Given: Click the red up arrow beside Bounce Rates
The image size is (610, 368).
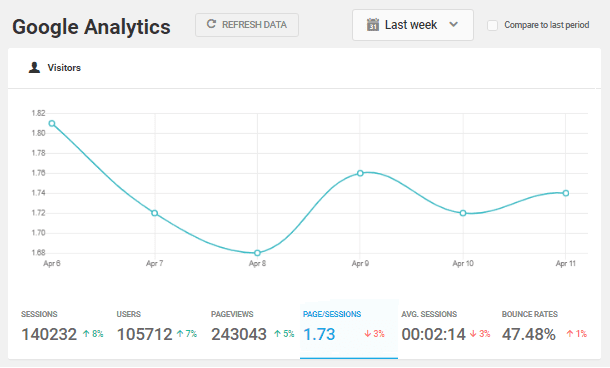Looking at the screenshot, I should [x=570, y=333].
